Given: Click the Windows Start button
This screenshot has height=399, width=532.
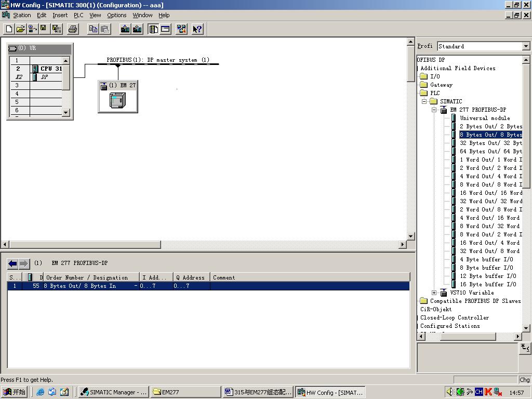Looking at the screenshot, I should (14, 392).
